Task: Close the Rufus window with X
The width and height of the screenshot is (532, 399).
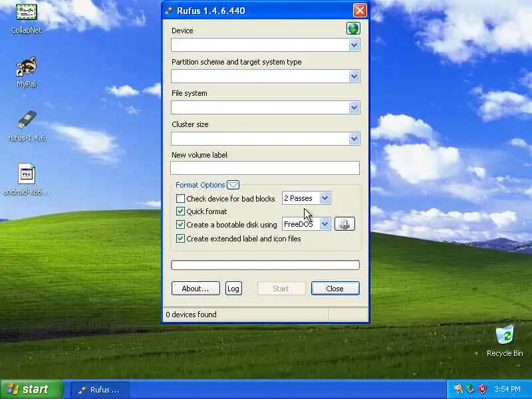Action: [360, 11]
